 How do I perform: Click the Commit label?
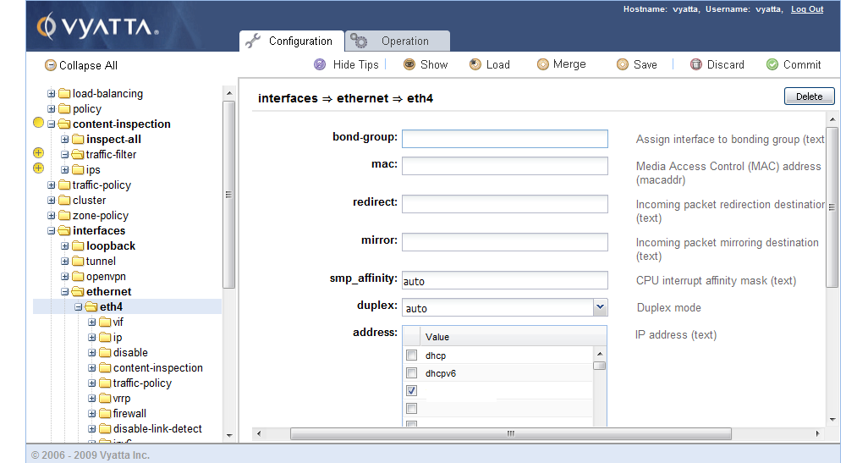pos(802,64)
